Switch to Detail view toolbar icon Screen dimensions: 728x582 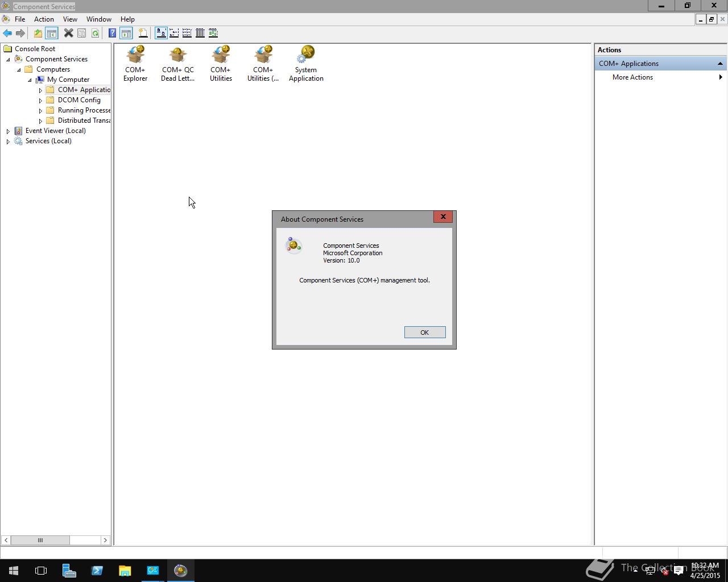200,33
